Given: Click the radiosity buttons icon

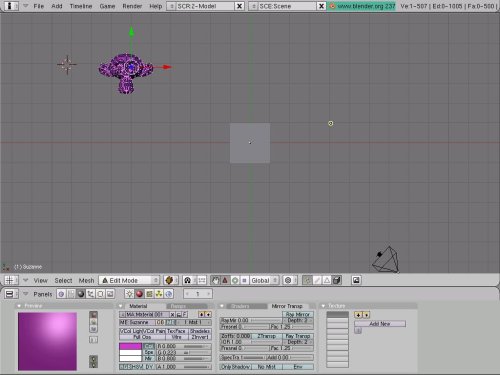Looking at the screenshot, I should pyautogui.click(x=159, y=294).
